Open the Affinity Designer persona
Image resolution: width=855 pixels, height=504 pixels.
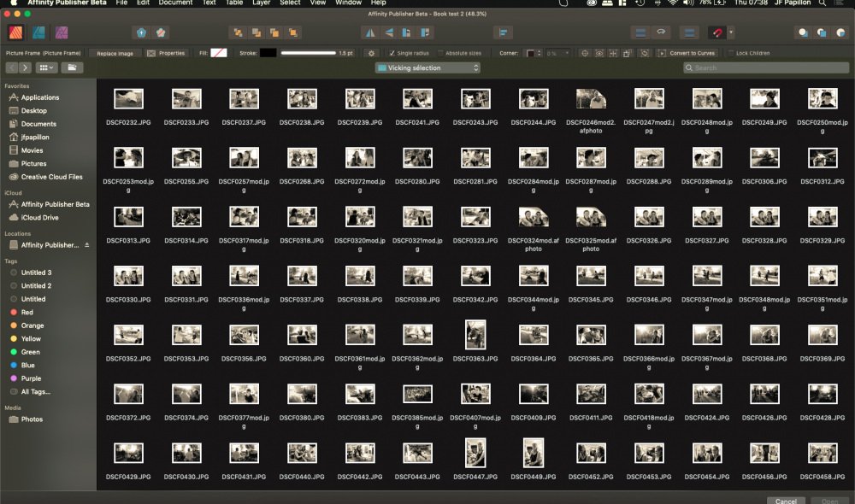tap(38, 32)
